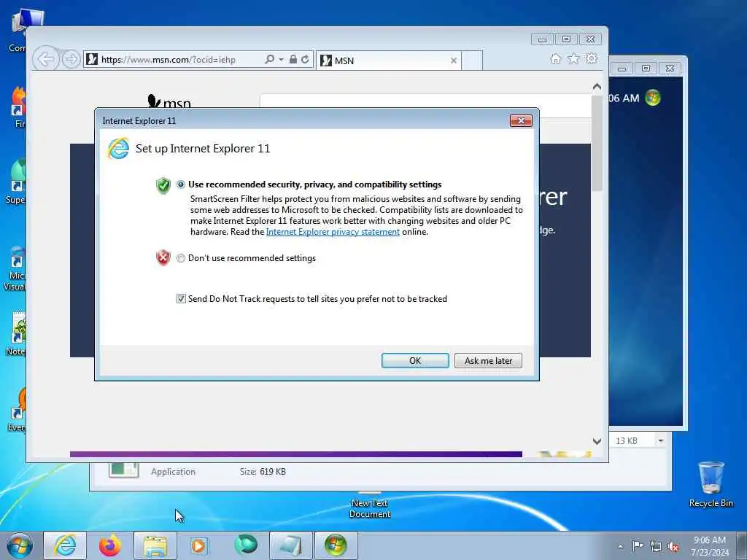Close the Internet Explorer 11 setup dialog

(521, 120)
